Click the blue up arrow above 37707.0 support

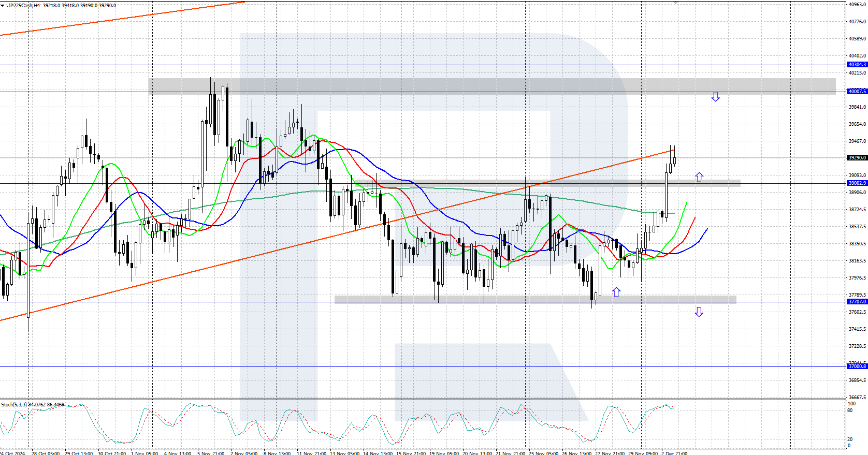click(x=616, y=292)
